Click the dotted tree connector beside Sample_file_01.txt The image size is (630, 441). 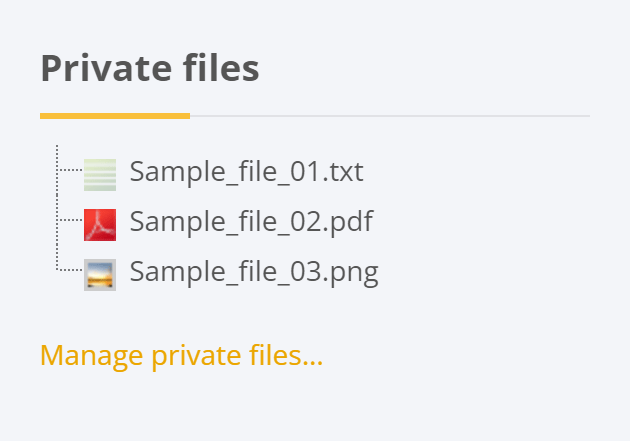tap(68, 170)
